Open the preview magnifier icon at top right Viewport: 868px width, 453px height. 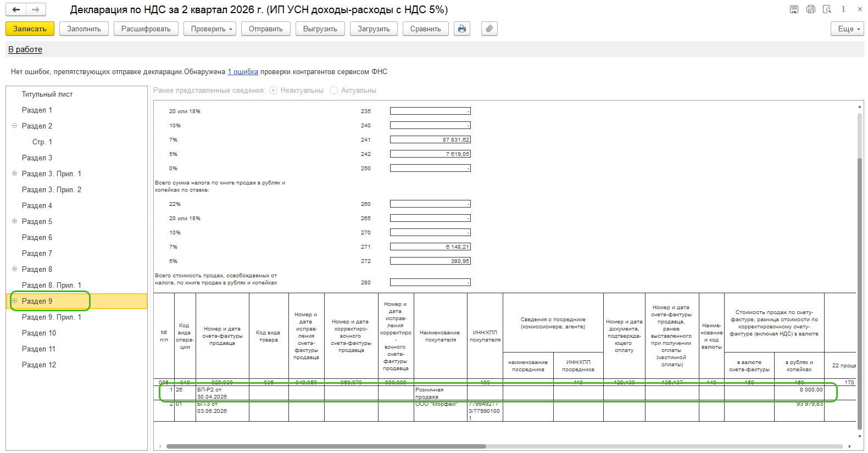click(827, 9)
